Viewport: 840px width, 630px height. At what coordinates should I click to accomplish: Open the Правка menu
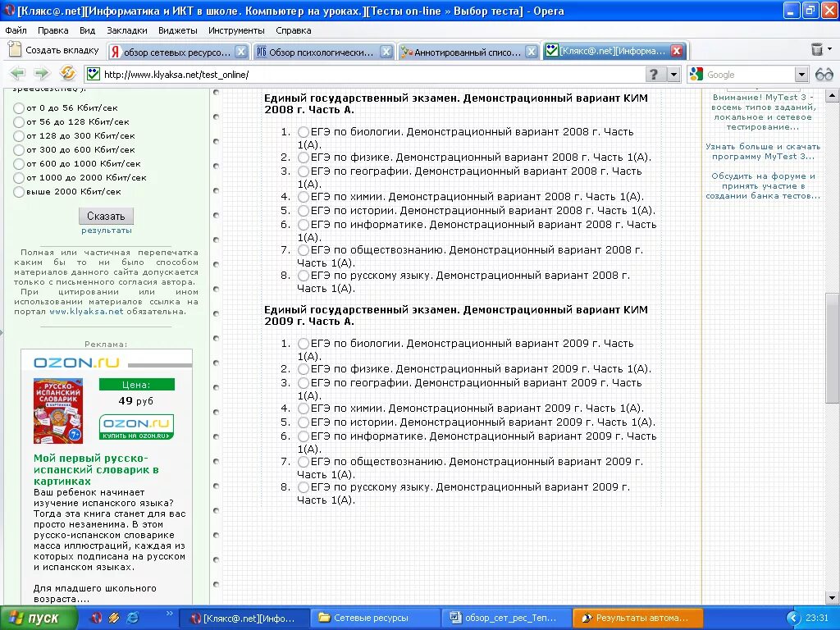(52, 30)
